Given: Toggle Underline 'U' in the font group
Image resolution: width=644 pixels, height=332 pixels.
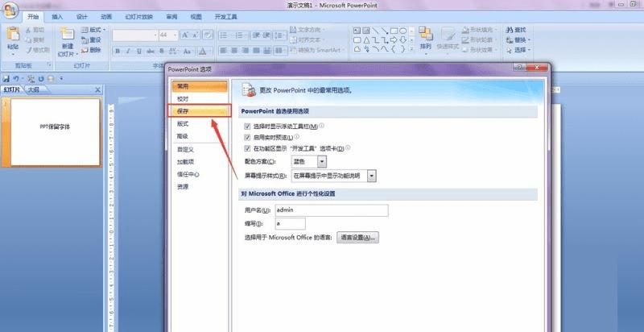Looking at the screenshot, I should [x=139, y=52].
